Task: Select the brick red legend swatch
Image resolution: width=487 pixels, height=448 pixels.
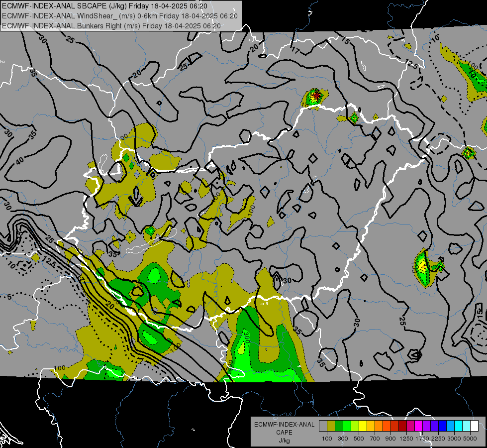Action: (395, 426)
